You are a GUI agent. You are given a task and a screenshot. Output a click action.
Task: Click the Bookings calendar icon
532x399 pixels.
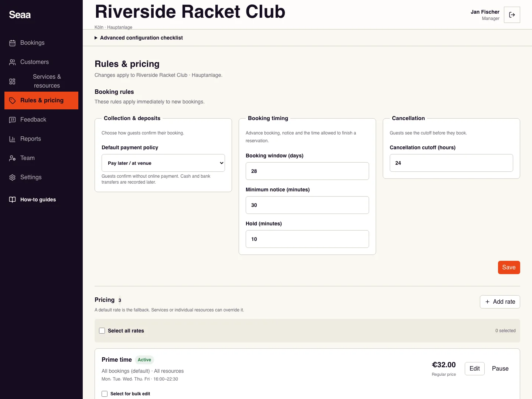click(x=12, y=43)
